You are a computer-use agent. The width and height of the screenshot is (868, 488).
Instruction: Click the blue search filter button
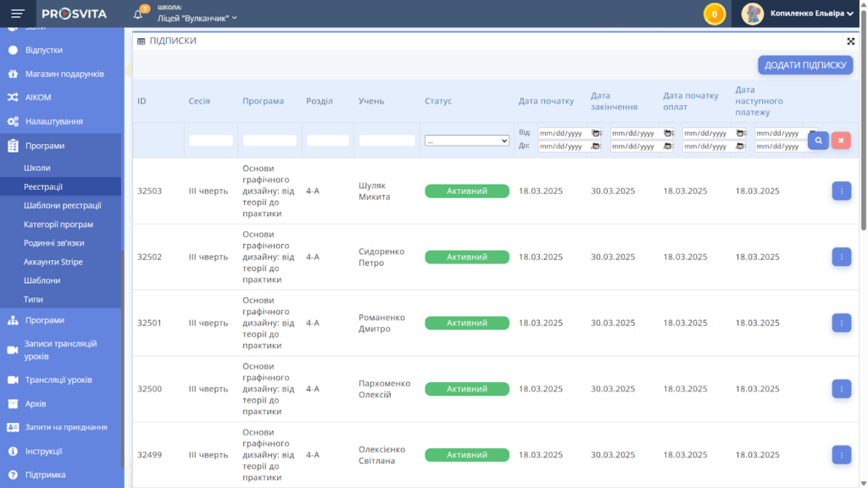point(818,141)
